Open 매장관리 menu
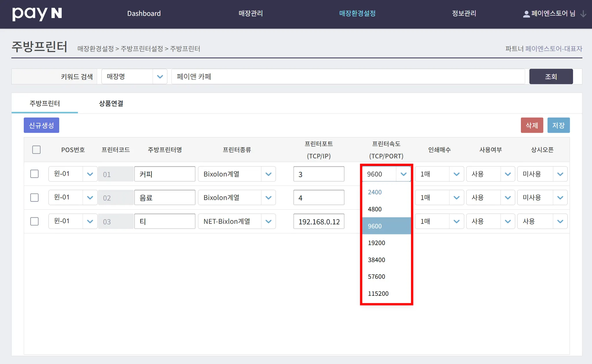The image size is (592, 364). 250,14
